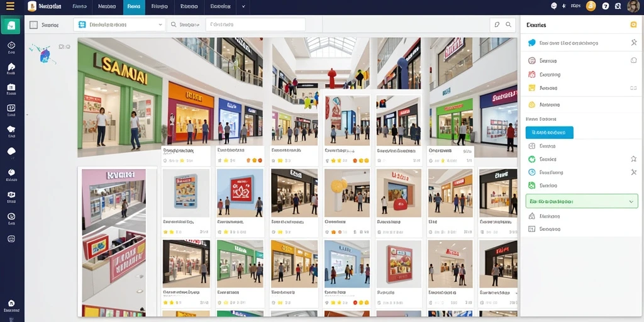
Task: Open the green storefront thumbnail in third row
Action: 240,264
